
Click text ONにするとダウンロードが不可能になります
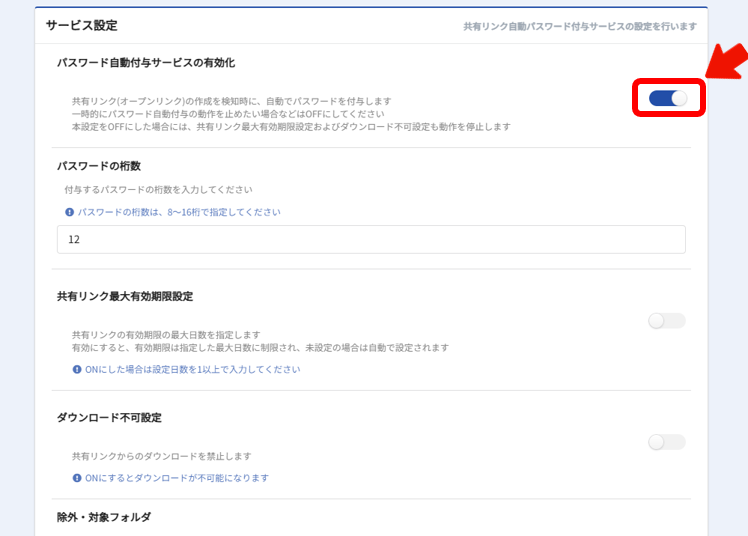click(177, 478)
